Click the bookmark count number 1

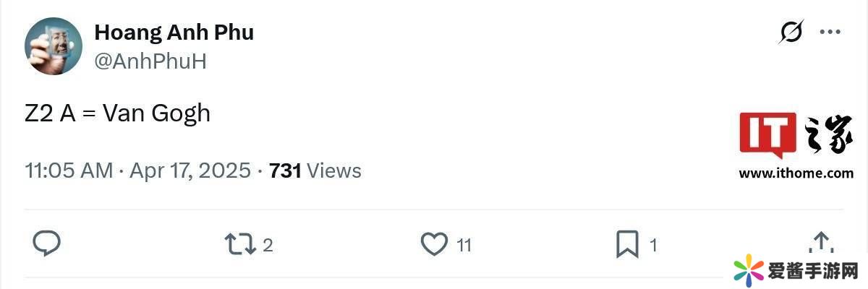tap(653, 246)
